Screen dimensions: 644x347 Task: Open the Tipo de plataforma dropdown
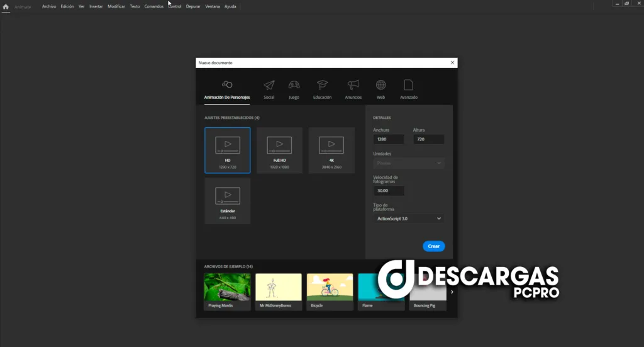409,219
